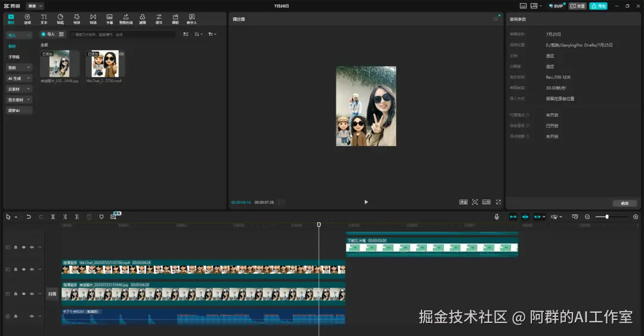
Task: Hide the WeChat mp4 track
Action: tap(23, 269)
